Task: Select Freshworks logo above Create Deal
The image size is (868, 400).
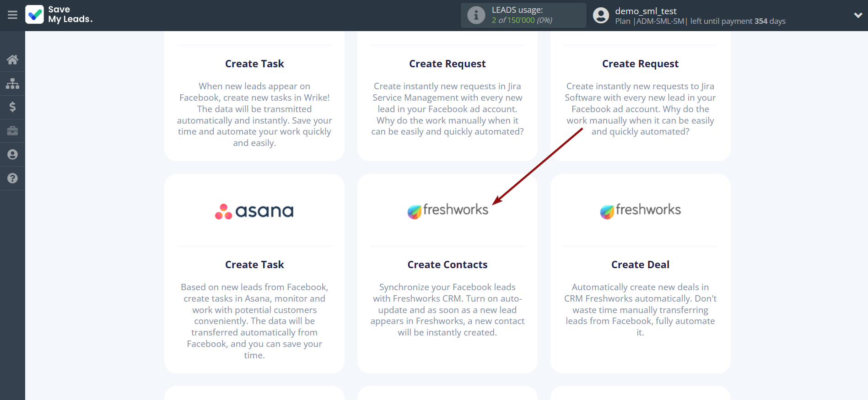Action: coord(640,211)
